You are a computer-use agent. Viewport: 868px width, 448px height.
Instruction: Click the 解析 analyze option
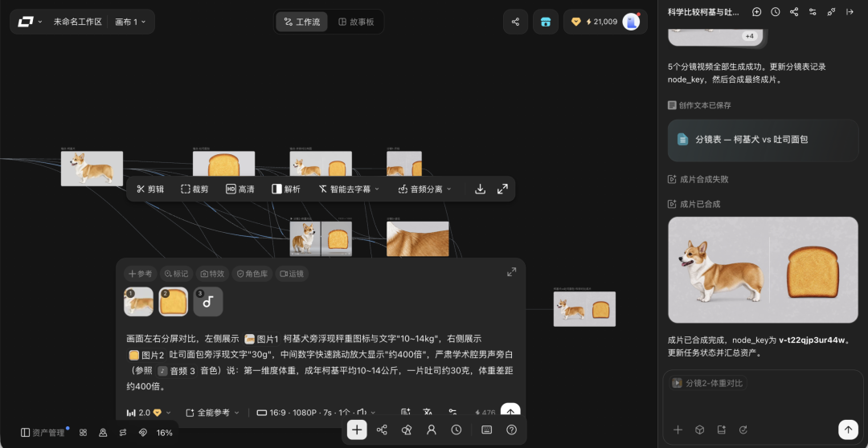coord(285,189)
